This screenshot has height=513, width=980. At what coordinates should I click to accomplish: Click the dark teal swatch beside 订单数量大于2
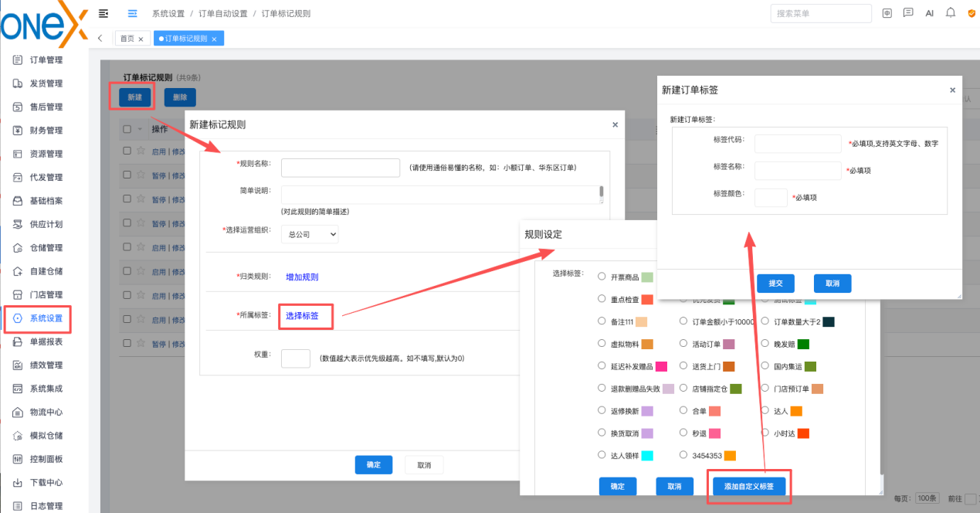pyautogui.click(x=829, y=321)
